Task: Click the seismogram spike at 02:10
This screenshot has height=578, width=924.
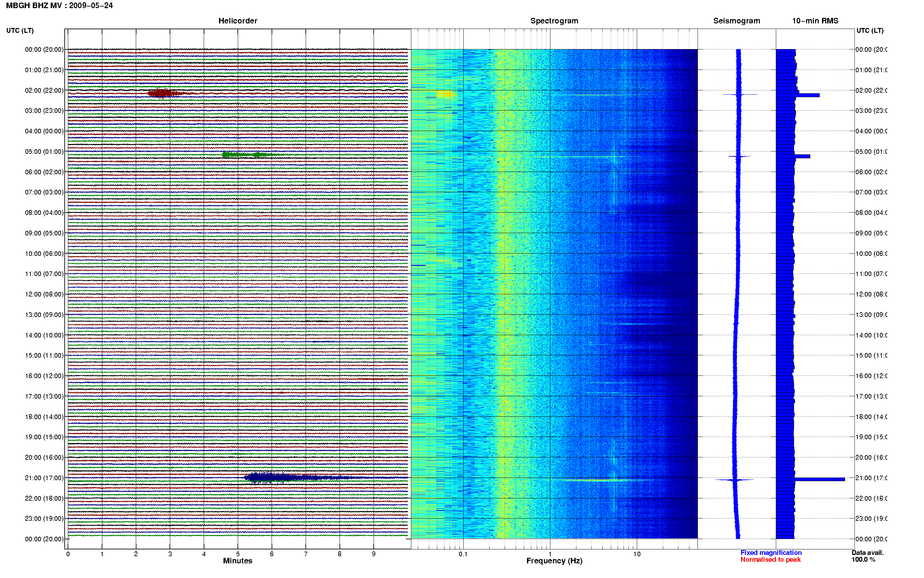Action: 740,94
